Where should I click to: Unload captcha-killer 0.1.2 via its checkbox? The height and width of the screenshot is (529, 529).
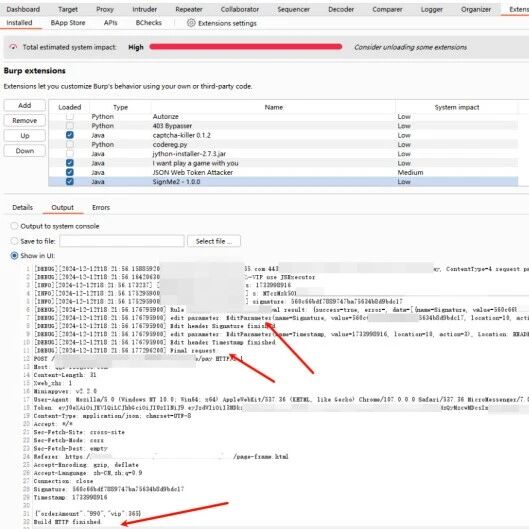click(x=69, y=135)
